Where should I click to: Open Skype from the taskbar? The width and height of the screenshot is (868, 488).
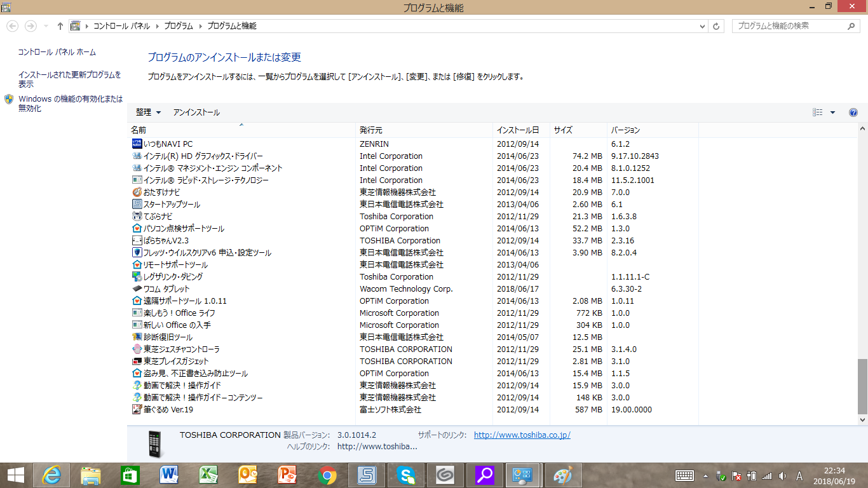[406, 475]
